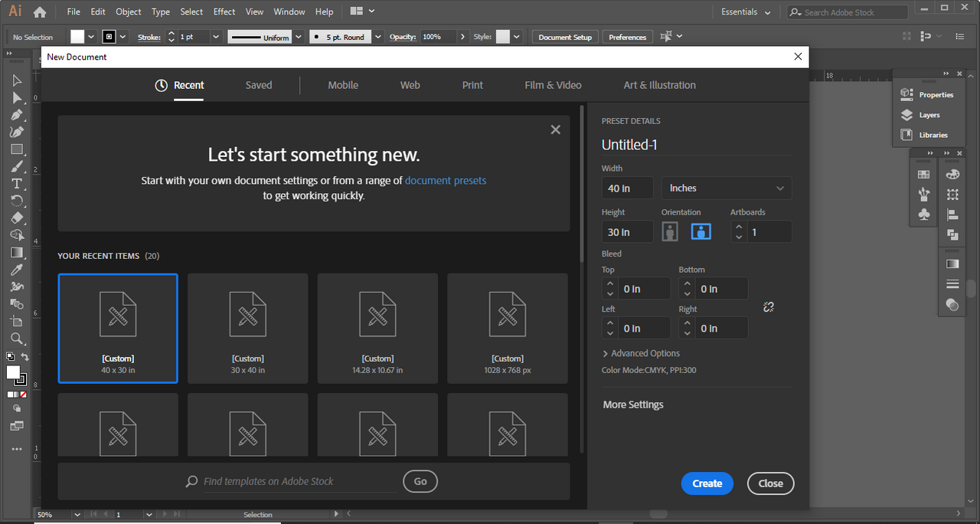
Task: Open the Inches units dropdown
Action: (726, 188)
